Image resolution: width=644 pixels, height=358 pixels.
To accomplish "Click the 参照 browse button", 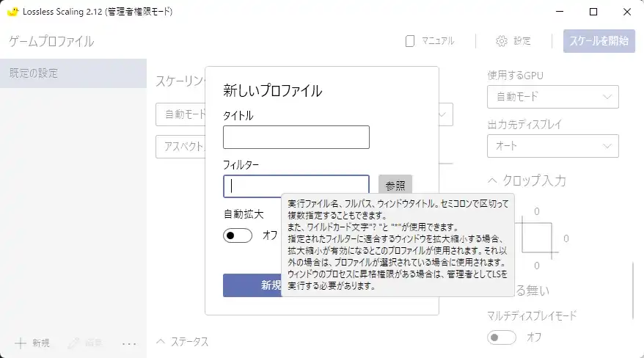I will 395,186.
